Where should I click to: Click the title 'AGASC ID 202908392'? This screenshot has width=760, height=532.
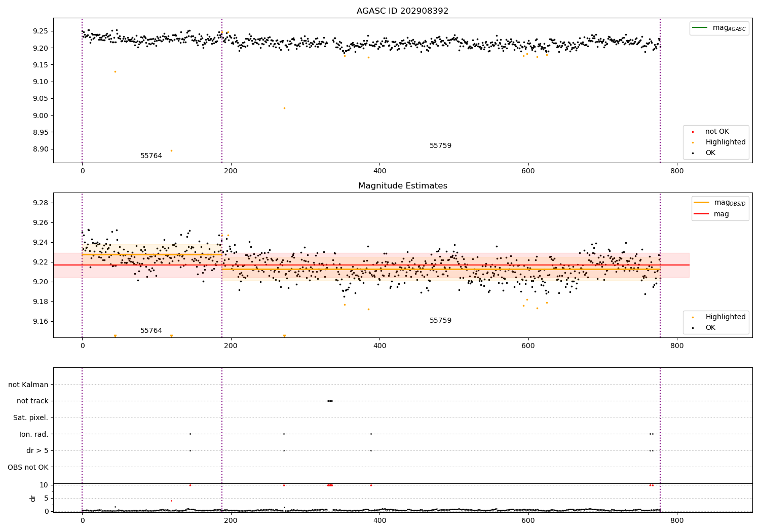pos(402,11)
